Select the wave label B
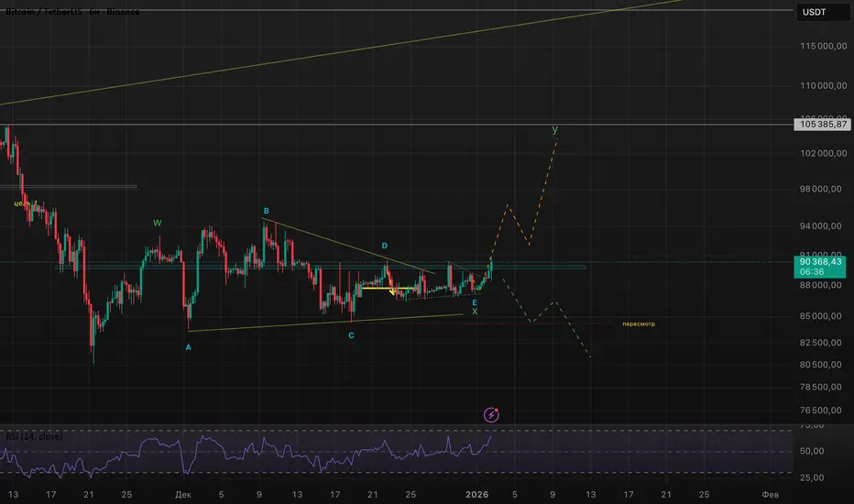Image resolution: width=854 pixels, height=504 pixels. click(267, 211)
